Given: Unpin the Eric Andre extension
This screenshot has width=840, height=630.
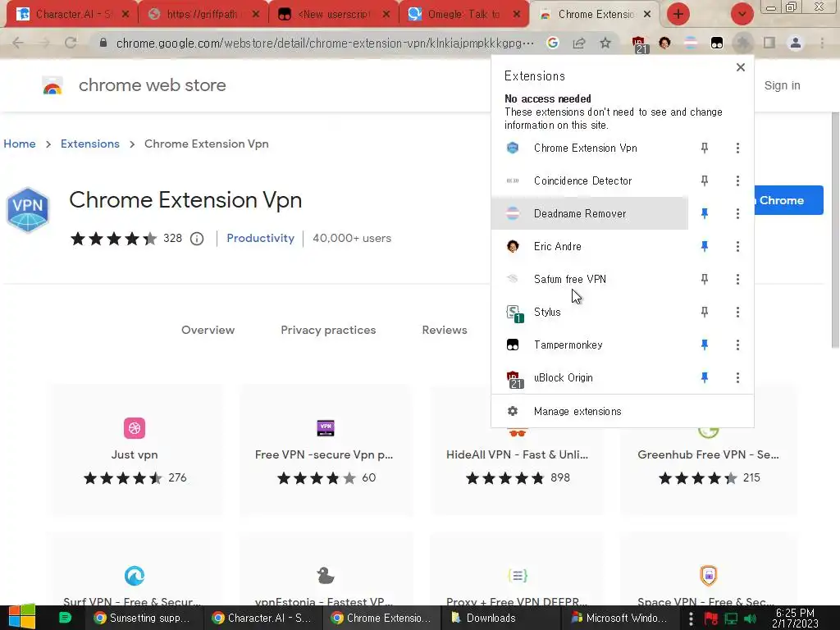Looking at the screenshot, I should click(705, 246).
